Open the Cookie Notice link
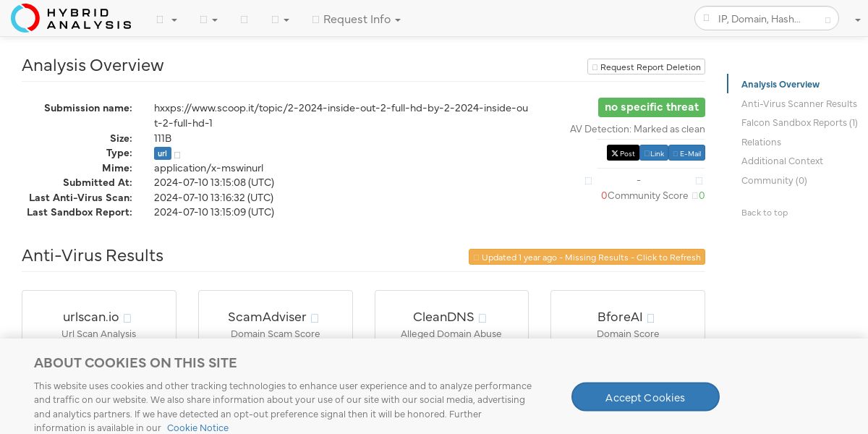The width and height of the screenshot is (868, 434). click(x=197, y=428)
